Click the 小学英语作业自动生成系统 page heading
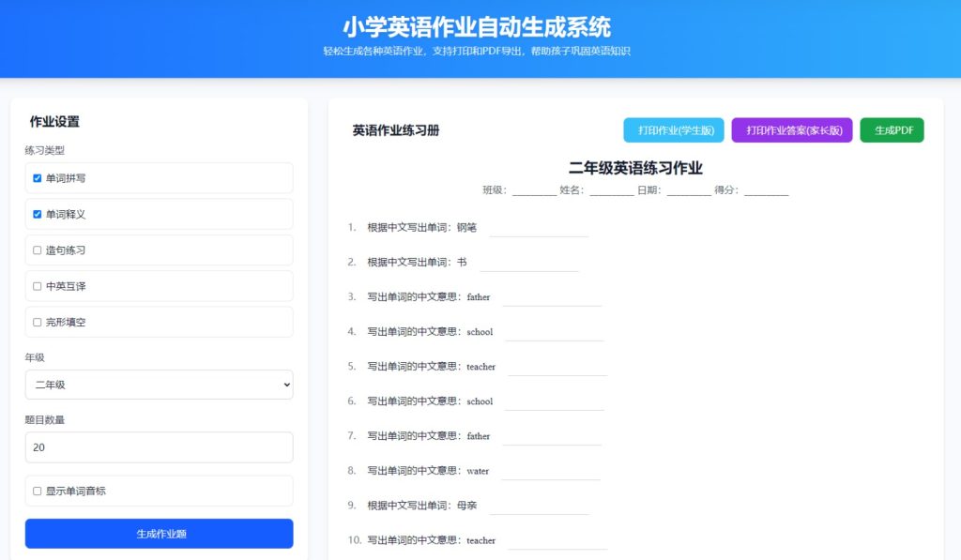Screen dimensions: 961x560 [477, 26]
